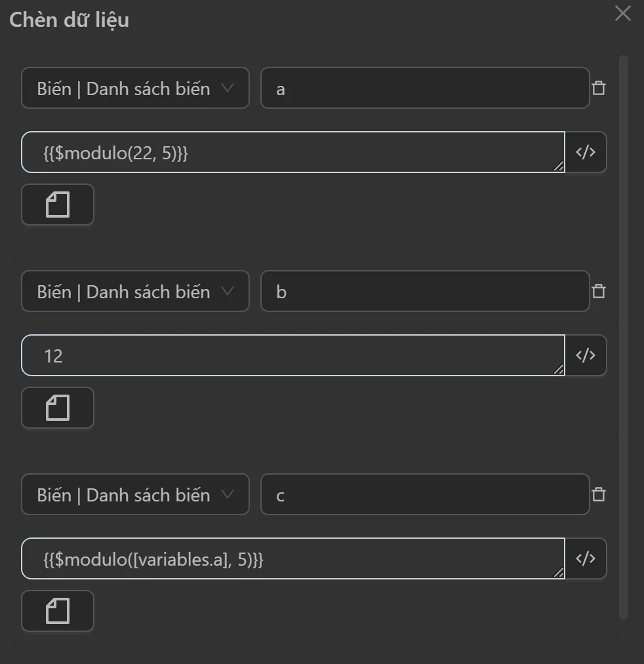Click the variable name field containing b
Image resolution: width=644 pixels, height=664 pixels.
[425, 292]
